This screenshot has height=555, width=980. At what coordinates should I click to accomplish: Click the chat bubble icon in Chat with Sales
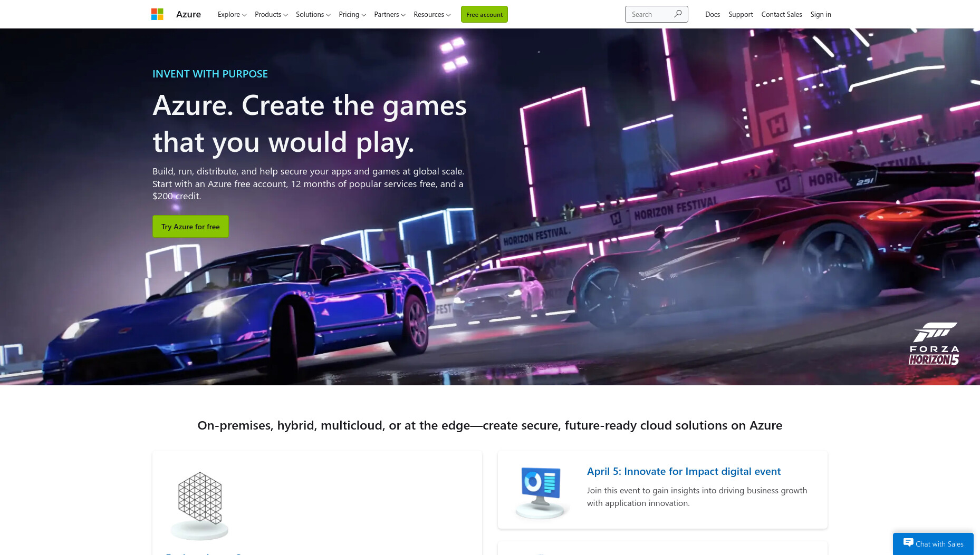[x=908, y=542]
